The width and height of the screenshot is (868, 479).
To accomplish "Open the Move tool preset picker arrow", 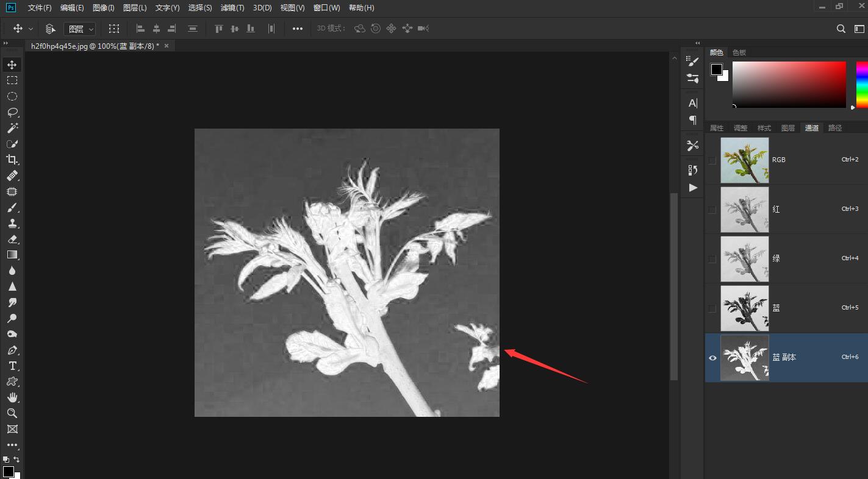I will (x=31, y=29).
